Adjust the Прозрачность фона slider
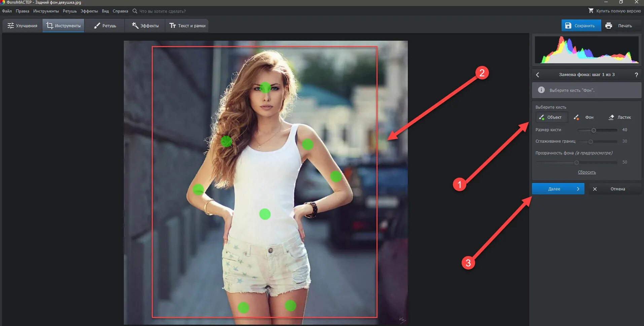Screen dimensions: 644x326 (576, 162)
